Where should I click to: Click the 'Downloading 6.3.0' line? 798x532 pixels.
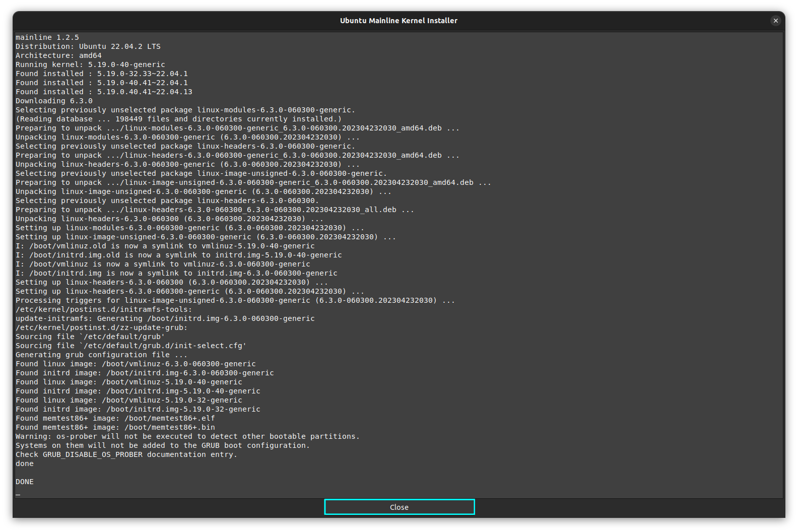[54, 101]
